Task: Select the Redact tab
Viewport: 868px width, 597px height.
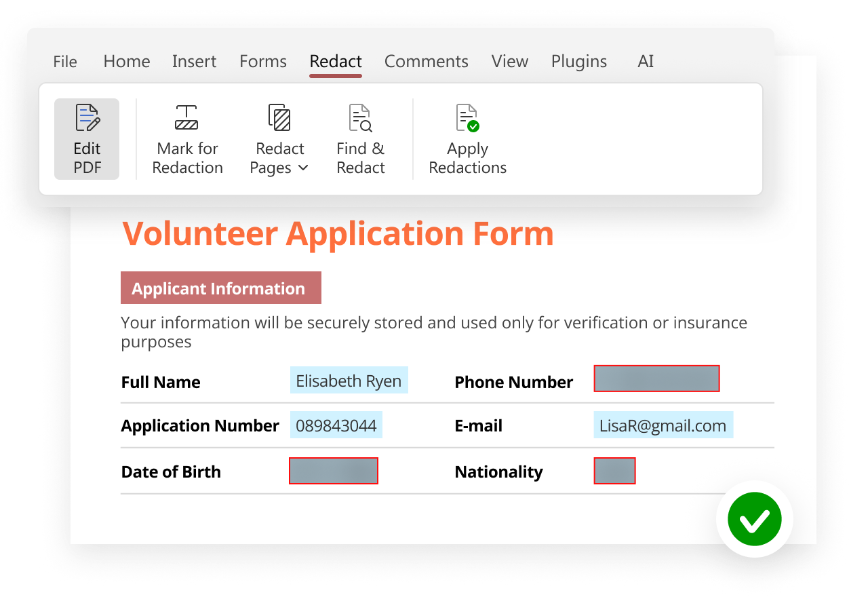Action: [x=336, y=62]
